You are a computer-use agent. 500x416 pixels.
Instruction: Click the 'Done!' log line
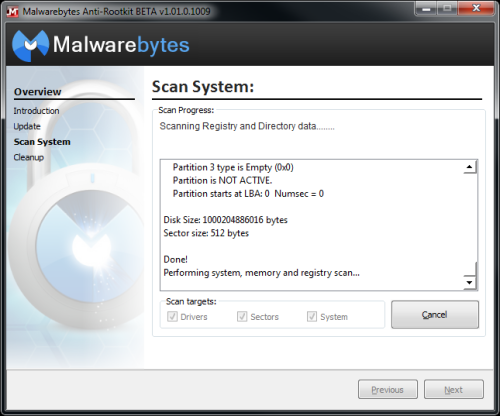click(x=175, y=259)
